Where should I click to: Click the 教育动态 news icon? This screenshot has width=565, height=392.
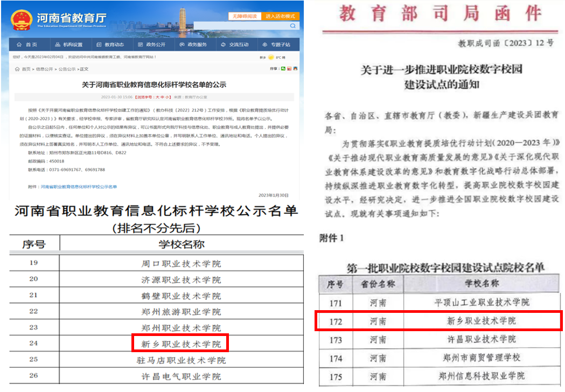click(99, 45)
